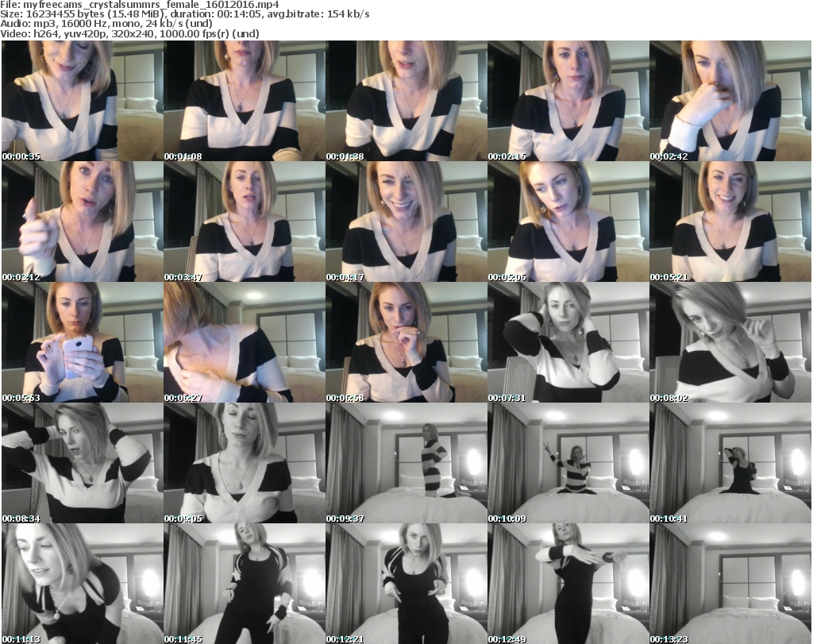Select the thumbnail stamped 00:06:27

(245, 343)
